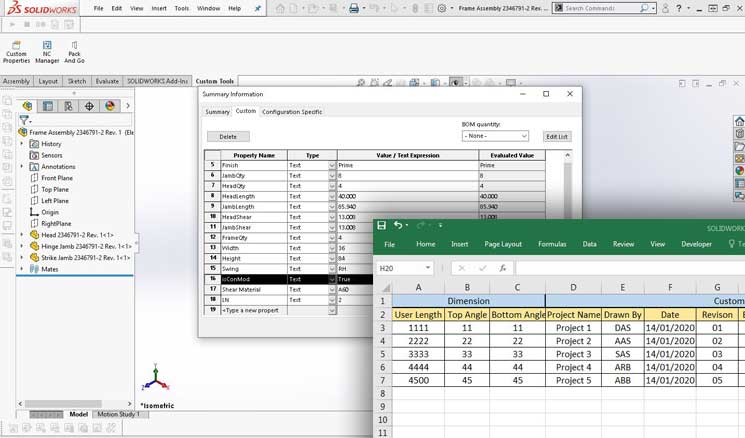This screenshot has width=745, height=438.
Task: Select the Formulas tab in Excel
Action: click(552, 244)
